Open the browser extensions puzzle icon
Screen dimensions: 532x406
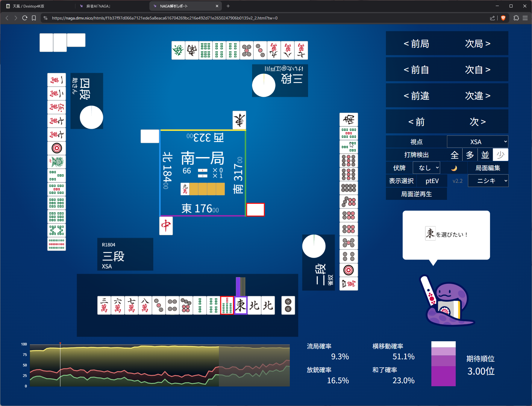(x=516, y=18)
